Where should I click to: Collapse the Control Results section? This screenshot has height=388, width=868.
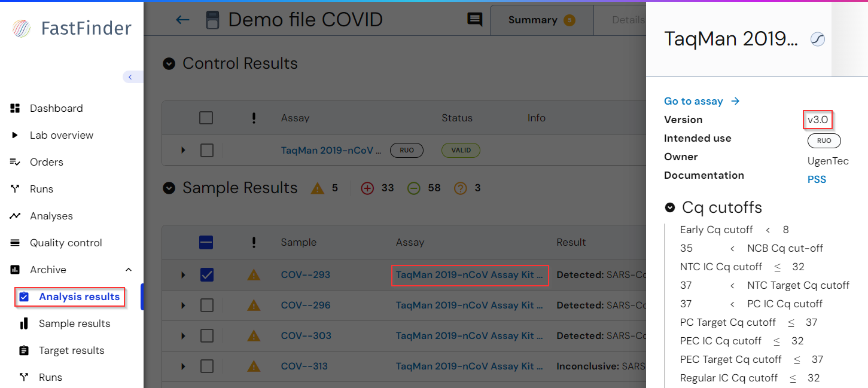tap(169, 63)
